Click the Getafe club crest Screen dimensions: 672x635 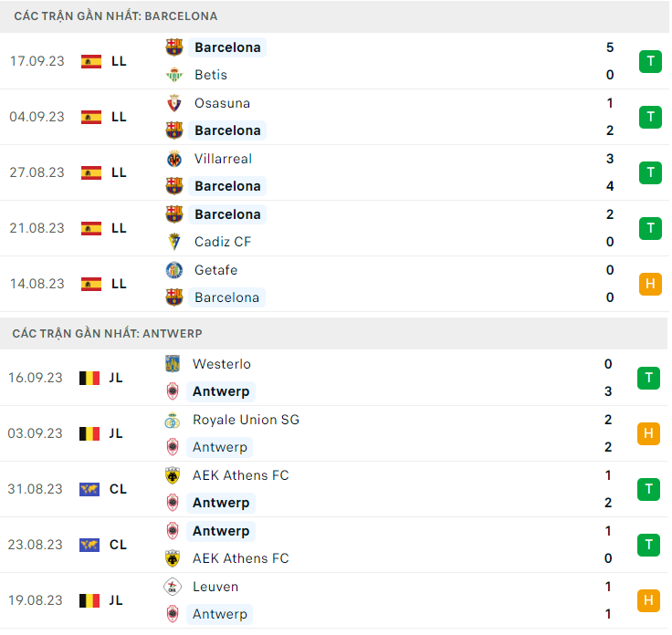pyautogui.click(x=173, y=270)
